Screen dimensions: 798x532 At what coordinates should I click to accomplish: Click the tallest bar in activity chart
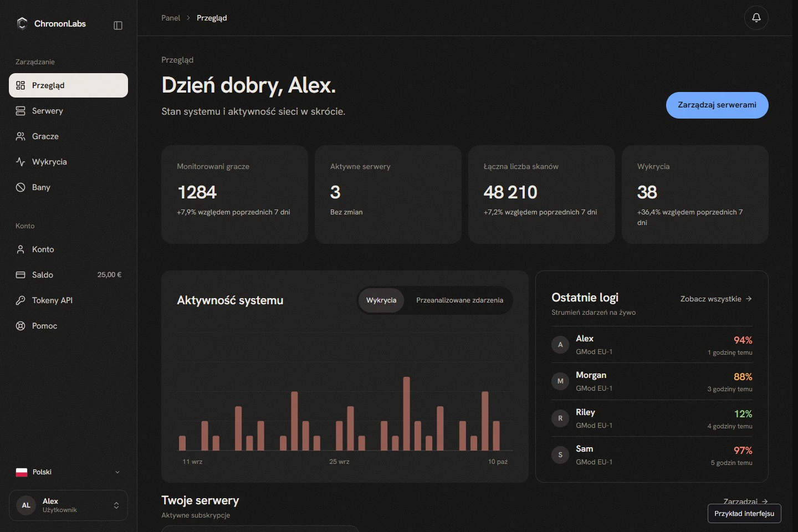[x=407, y=413]
